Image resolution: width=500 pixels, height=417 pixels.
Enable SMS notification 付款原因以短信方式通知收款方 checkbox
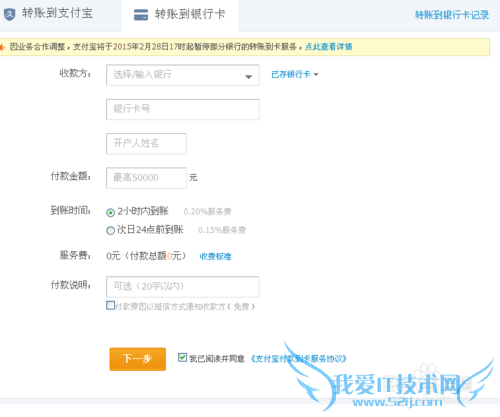pos(110,305)
